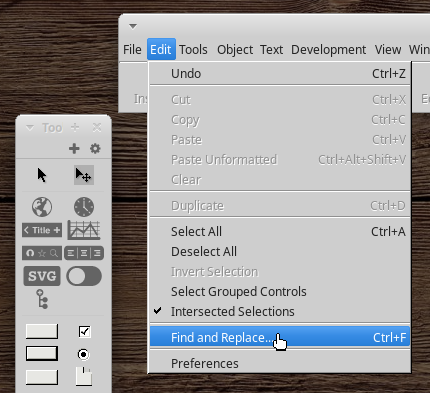Pick the clock widget icon

pyautogui.click(x=84, y=207)
